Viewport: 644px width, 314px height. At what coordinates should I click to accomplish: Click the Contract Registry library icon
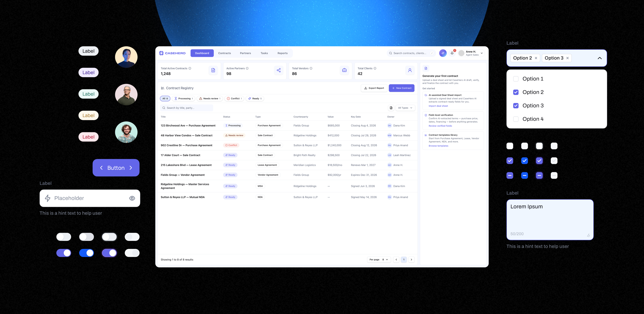pyautogui.click(x=163, y=88)
